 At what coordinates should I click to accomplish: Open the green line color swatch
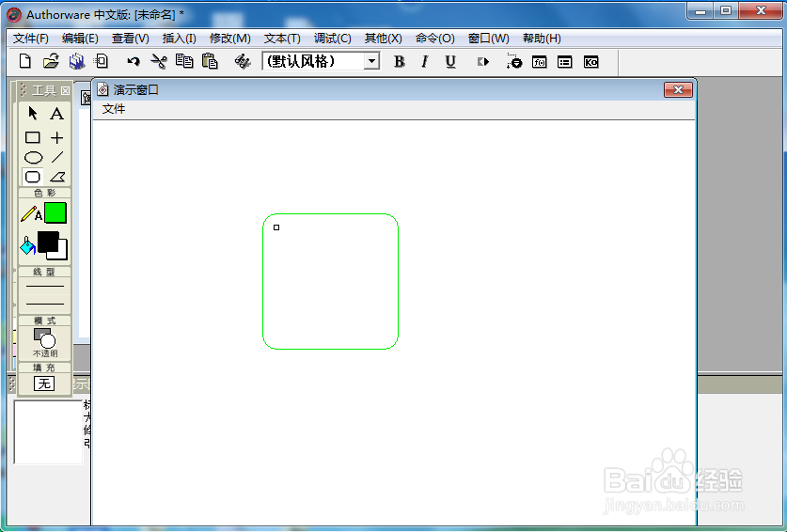55,212
